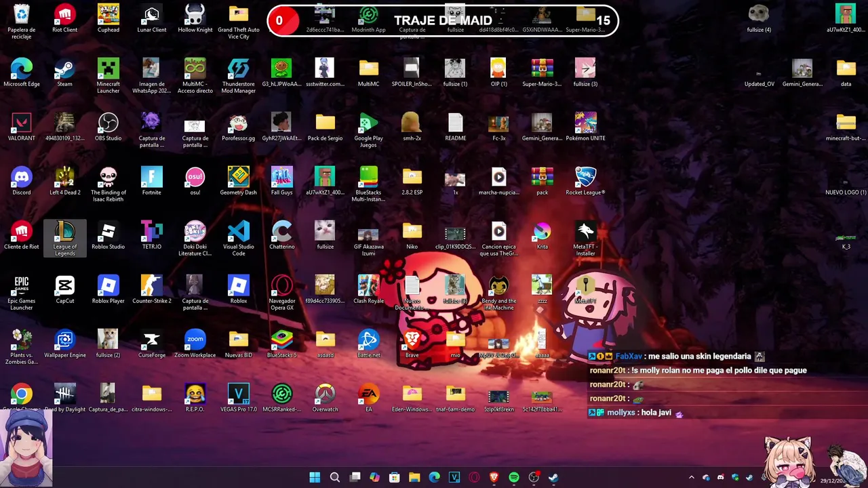Viewport: 868px width, 488px height.
Task: Select the Battle.net shortcut
Action: [x=369, y=344]
